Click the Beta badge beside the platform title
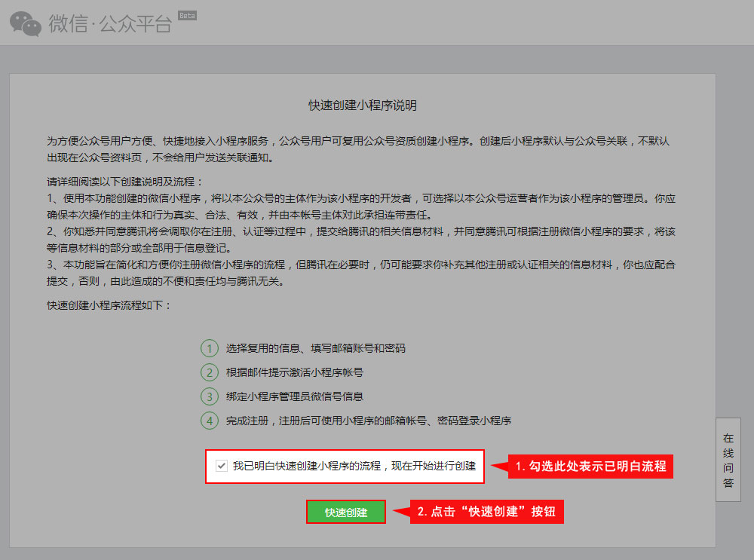The width and height of the screenshot is (754, 560). pyautogui.click(x=187, y=15)
